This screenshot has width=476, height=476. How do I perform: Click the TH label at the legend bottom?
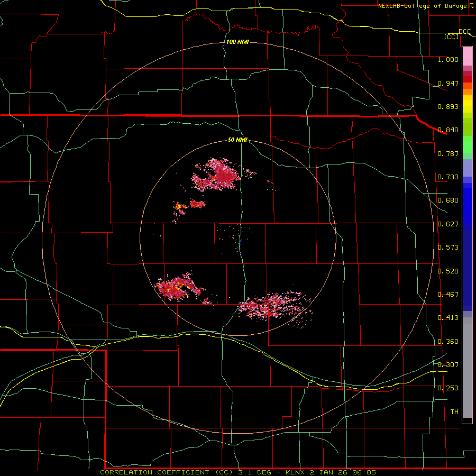tap(454, 412)
